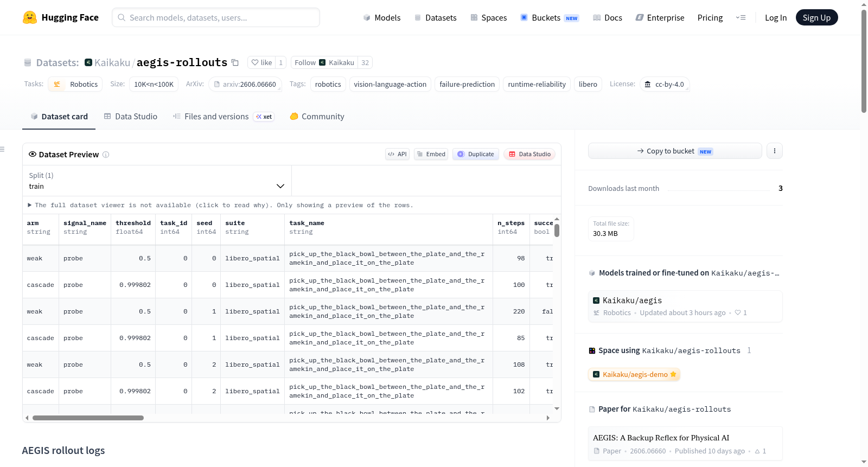Open the expanded navigation menu icon
The height and width of the screenshot is (467, 868).
click(741, 17)
